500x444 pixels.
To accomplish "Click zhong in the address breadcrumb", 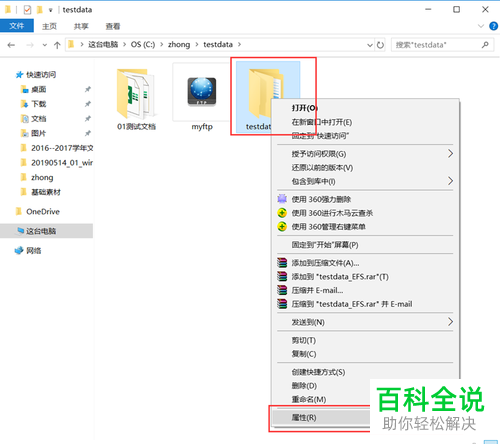I will coord(179,45).
